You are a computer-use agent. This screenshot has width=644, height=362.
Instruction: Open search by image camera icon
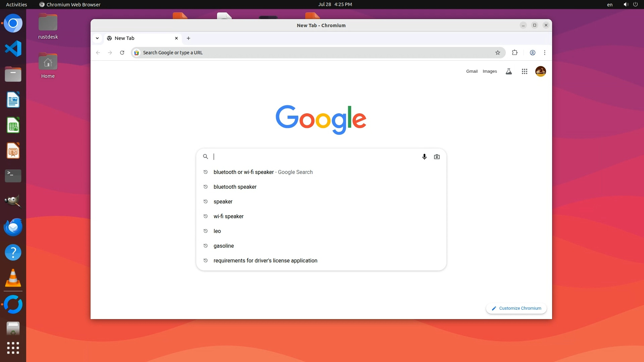coord(437,157)
